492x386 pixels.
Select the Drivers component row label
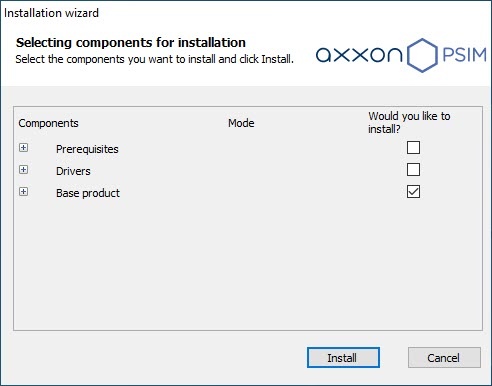pyautogui.click(x=73, y=171)
